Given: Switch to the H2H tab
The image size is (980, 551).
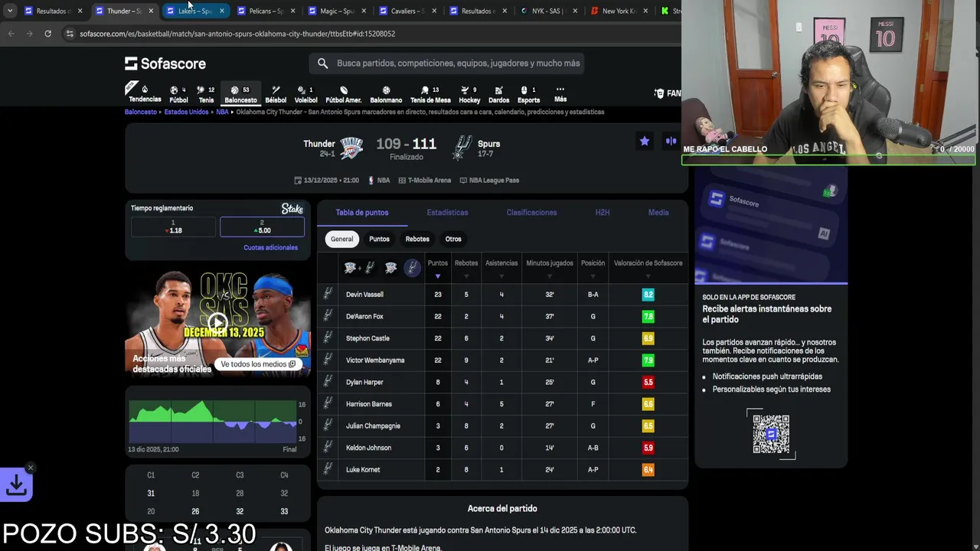Looking at the screenshot, I should 603,213.
